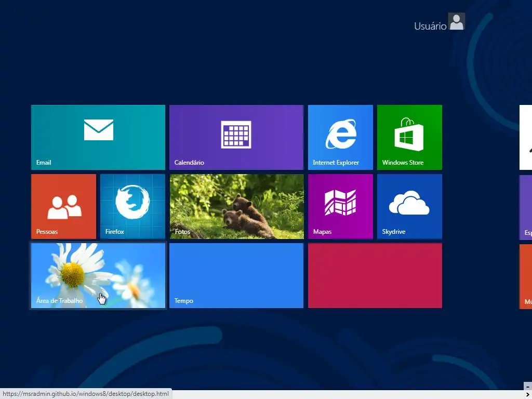This screenshot has height=399, width=532.
Task: Open the Email tile
Action: pyautogui.click(x=98, y=137)
